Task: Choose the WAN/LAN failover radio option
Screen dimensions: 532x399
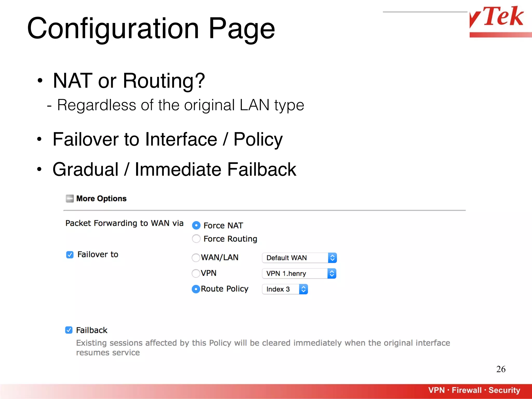Action: click(x=196, y=258)
